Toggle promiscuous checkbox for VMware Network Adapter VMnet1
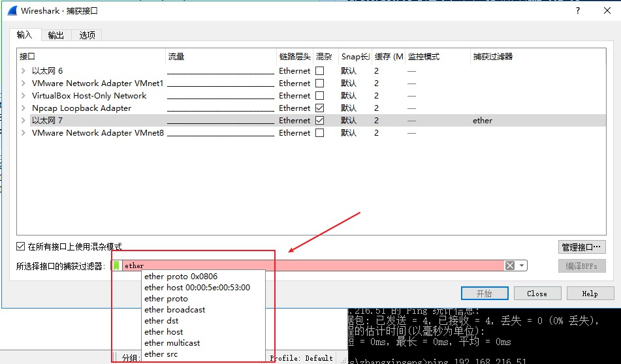The image size is (621, 364). pyautogui.click(x=319, y=83)
